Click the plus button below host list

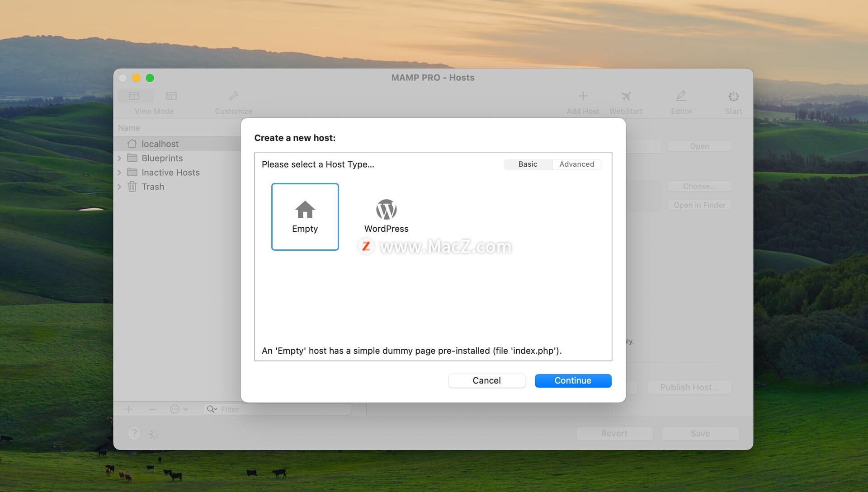tap(128, 409)
